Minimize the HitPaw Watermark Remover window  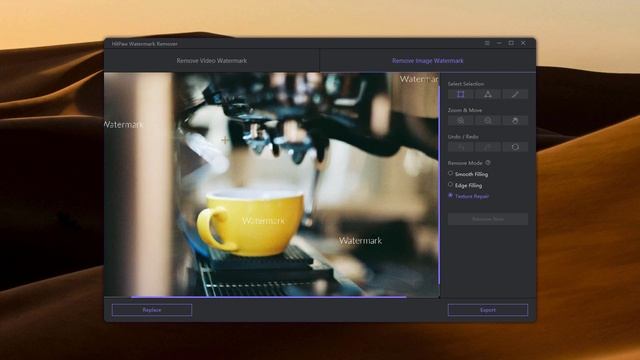point(499,43)
